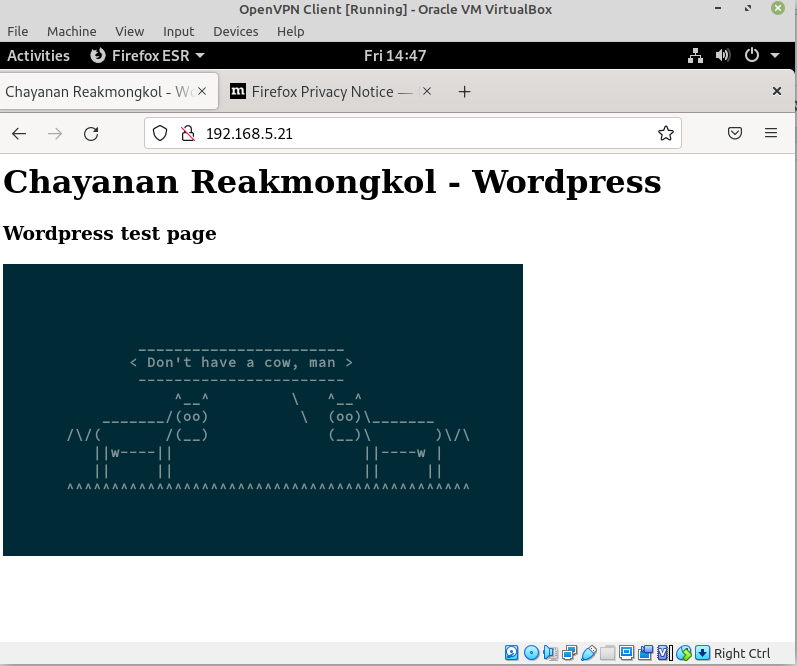Image resolution: width=797 pixels, height=666 pixels.
Task: Click the Chayanan Reakmongkol - Wordpress heading
Action: [332, 181]
